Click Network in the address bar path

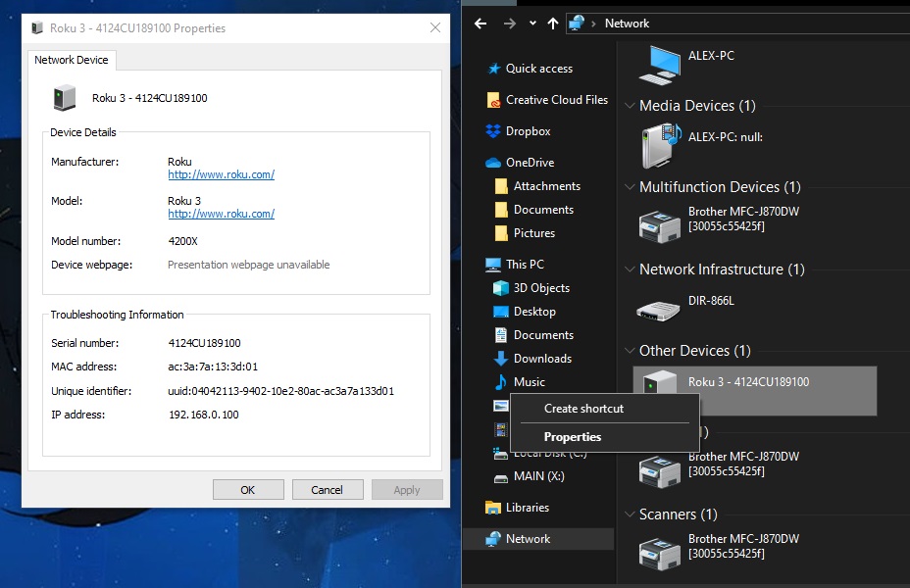[x=627, y=24]
